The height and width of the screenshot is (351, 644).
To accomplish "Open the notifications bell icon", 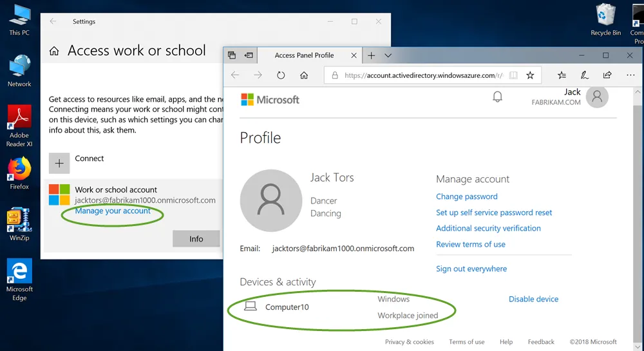I will (497, 97).
